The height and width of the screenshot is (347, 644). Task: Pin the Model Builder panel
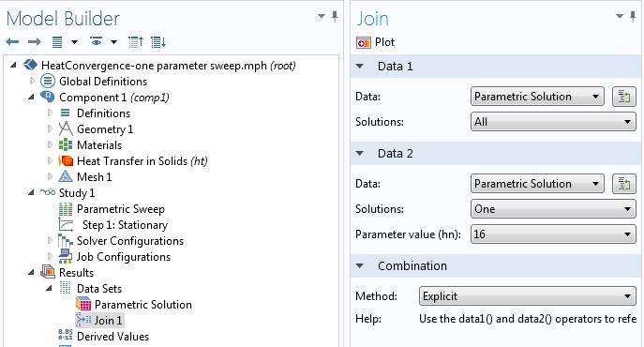click(335, 17)
